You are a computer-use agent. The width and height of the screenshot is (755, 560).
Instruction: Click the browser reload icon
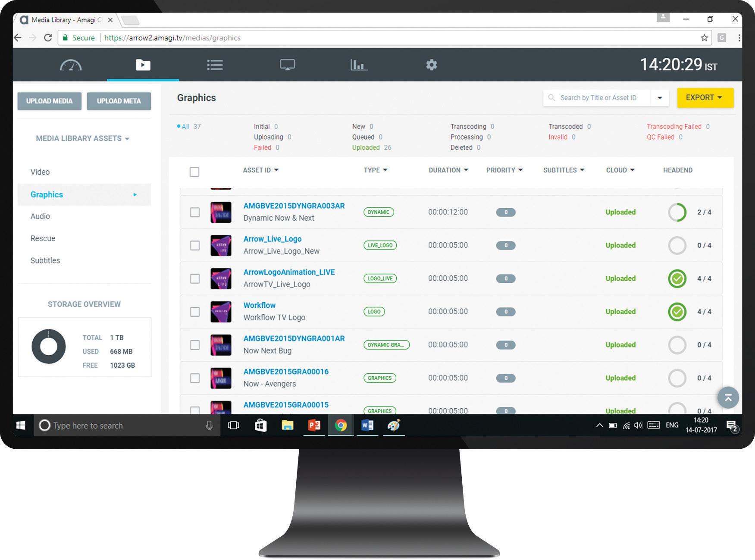pos(48,38)
